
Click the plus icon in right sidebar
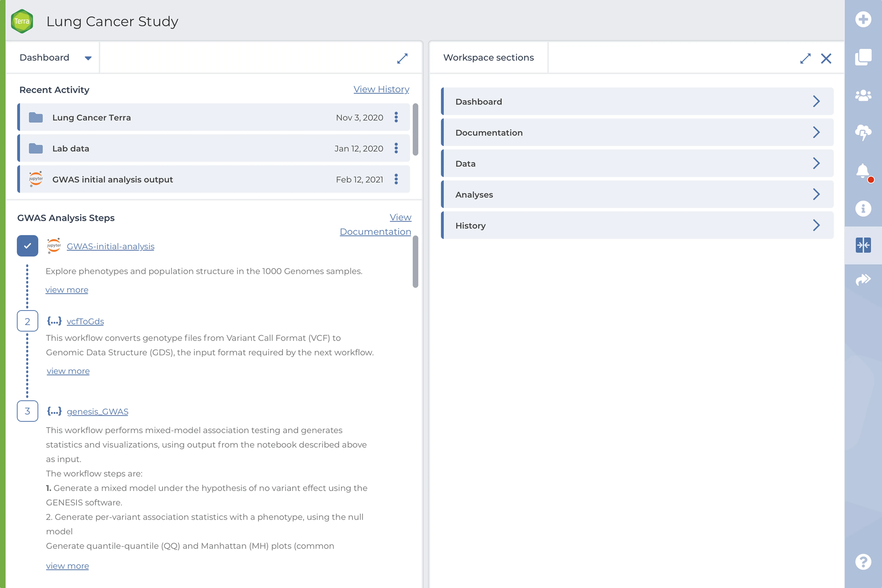863,19
